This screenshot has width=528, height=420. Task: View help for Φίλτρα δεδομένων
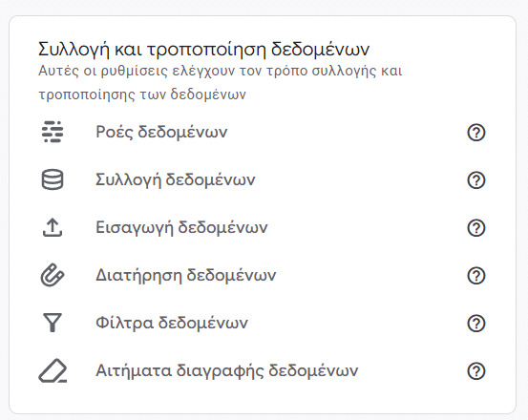coord(476,324)
